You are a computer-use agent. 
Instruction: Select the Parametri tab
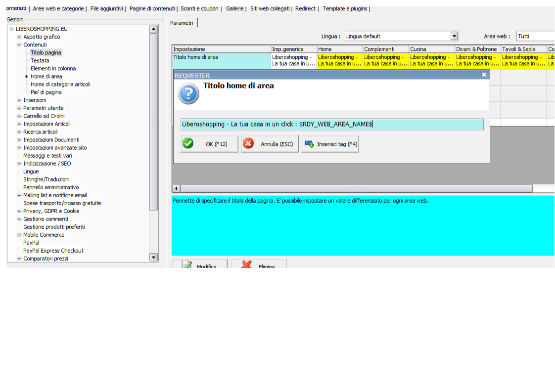click(x=182, y=23)
